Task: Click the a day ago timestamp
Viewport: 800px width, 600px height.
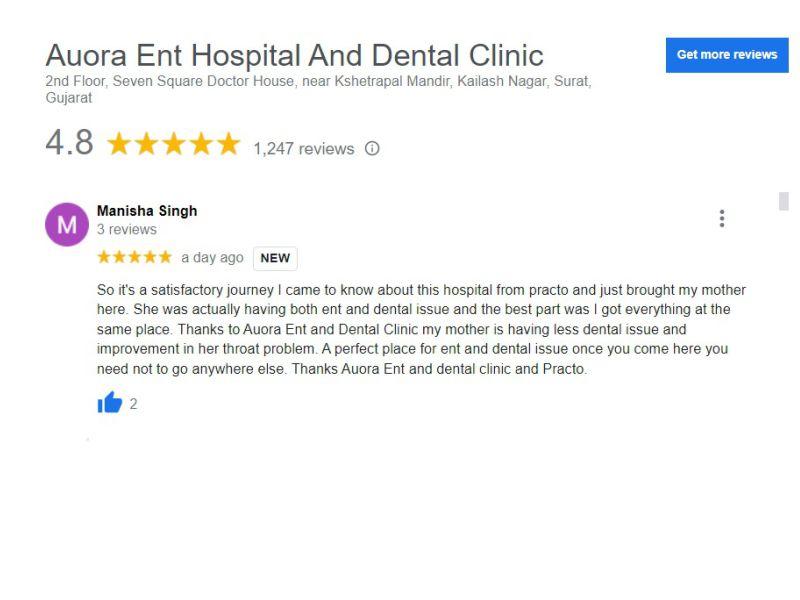Action: pyautogui.click(x=212, y=258)
